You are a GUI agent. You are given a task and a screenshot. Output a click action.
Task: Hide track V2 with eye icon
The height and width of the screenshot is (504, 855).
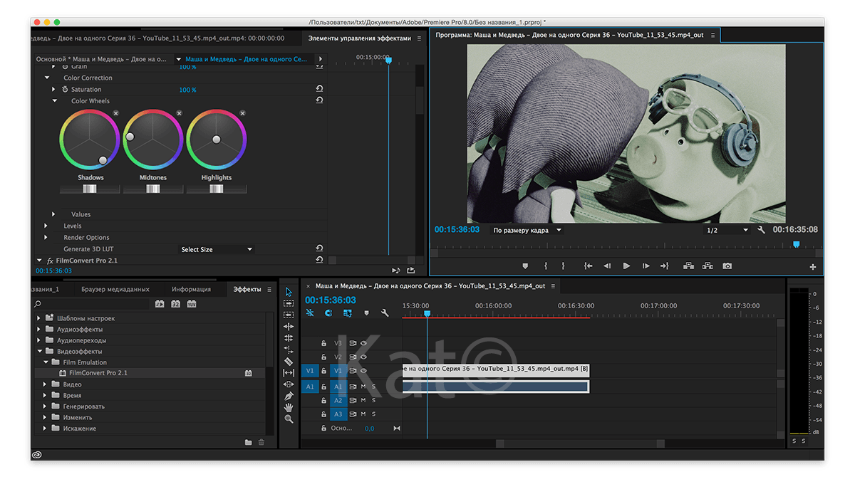pos(363,357)
